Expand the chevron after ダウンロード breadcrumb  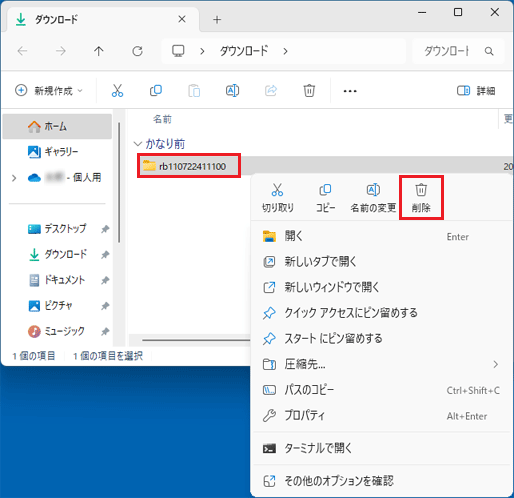click(285, 51)
